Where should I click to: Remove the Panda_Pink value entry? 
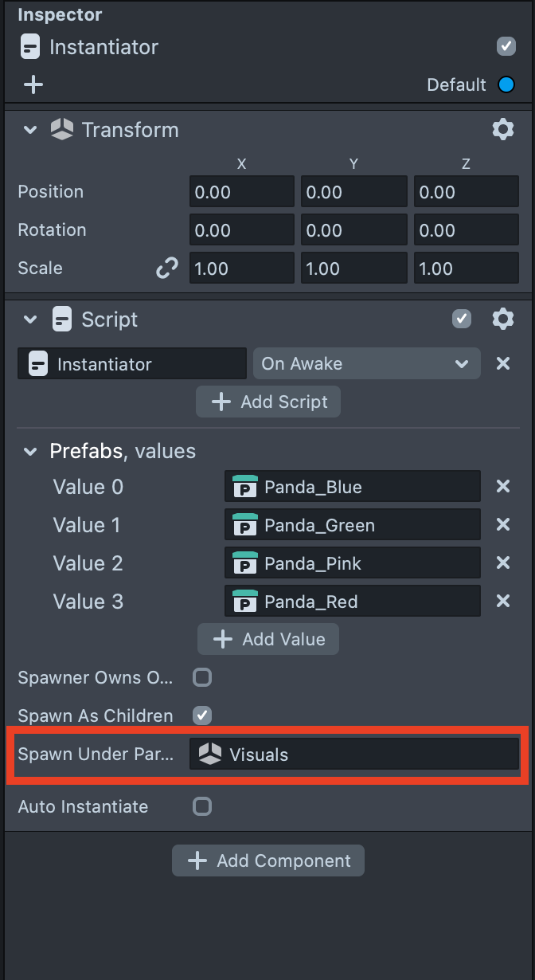coord(503,563)
